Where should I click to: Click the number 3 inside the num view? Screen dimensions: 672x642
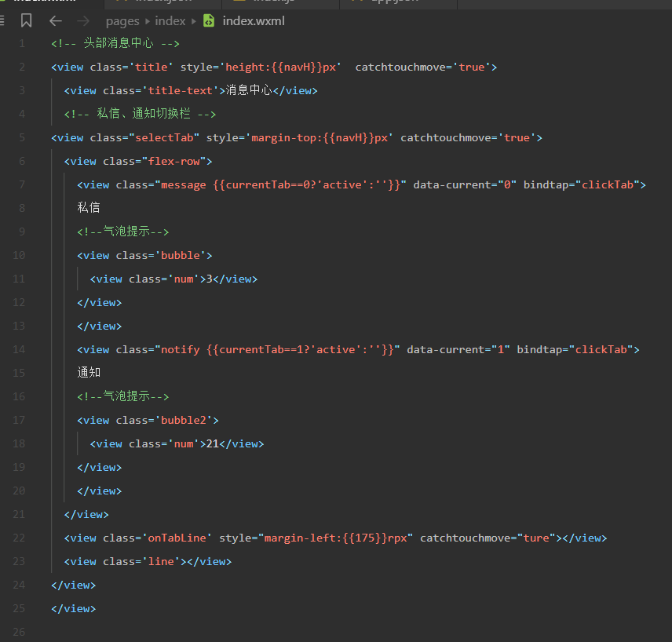(x=210, y=279)
